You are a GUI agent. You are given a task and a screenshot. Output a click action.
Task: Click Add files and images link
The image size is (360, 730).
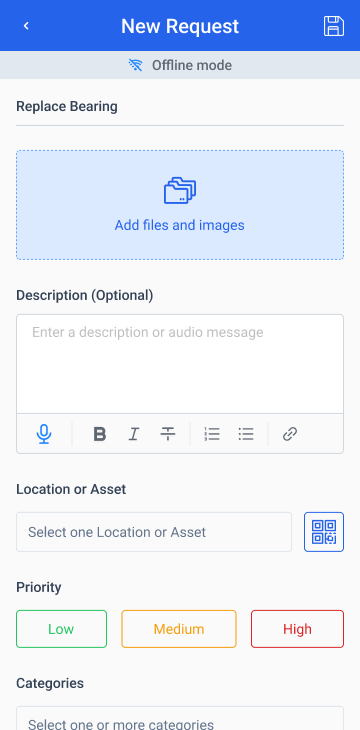(x=180, y=225)
